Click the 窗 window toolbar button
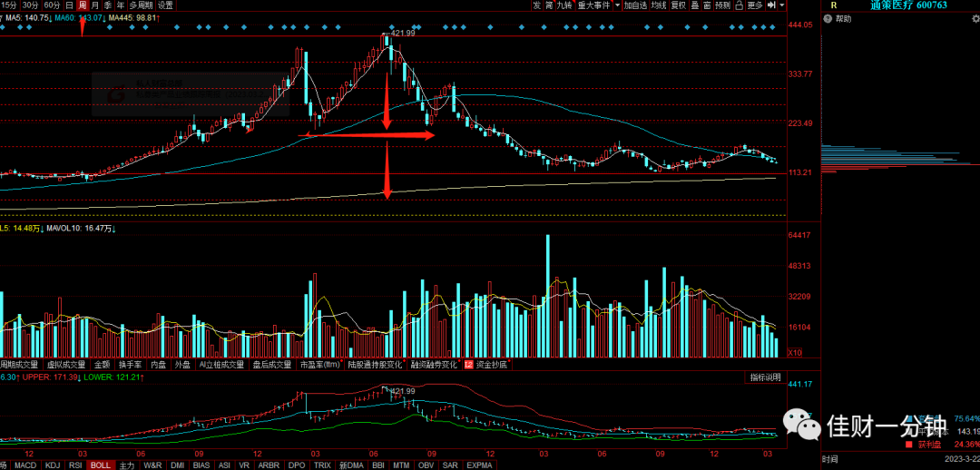Screen dimensions: 980x470 (x=707, y=5)
